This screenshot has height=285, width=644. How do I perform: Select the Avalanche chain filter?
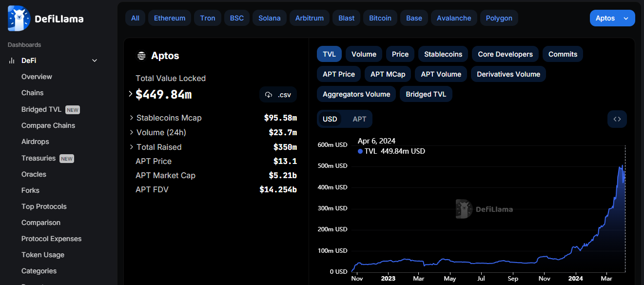coord(454,18)
